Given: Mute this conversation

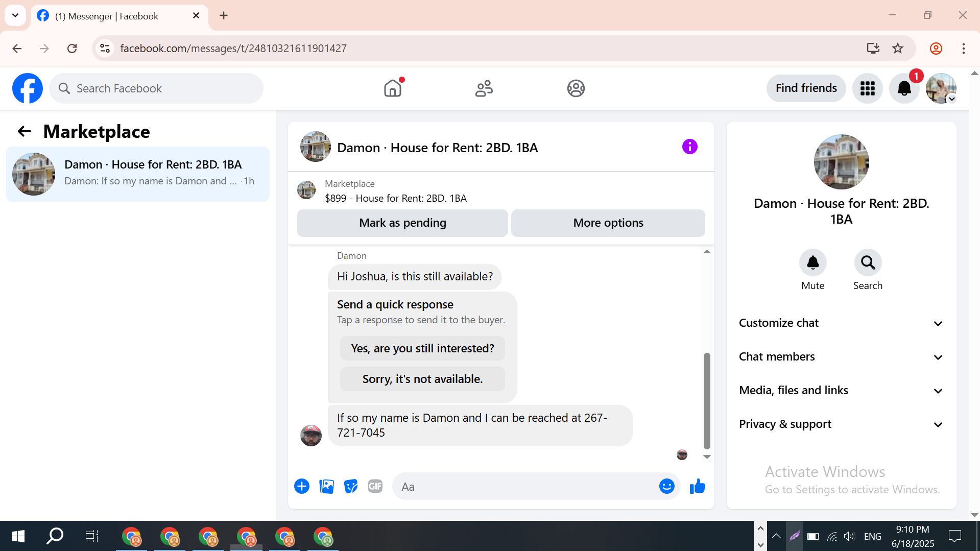Looking at the screenshot, I should pyautogui.click(x=812, y=262).
